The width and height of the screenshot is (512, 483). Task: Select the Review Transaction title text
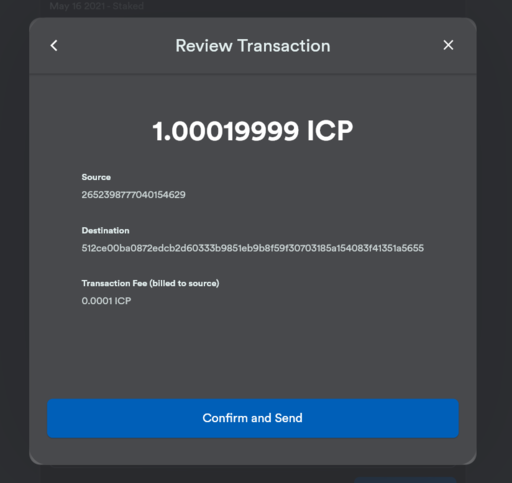click(253, 46)
